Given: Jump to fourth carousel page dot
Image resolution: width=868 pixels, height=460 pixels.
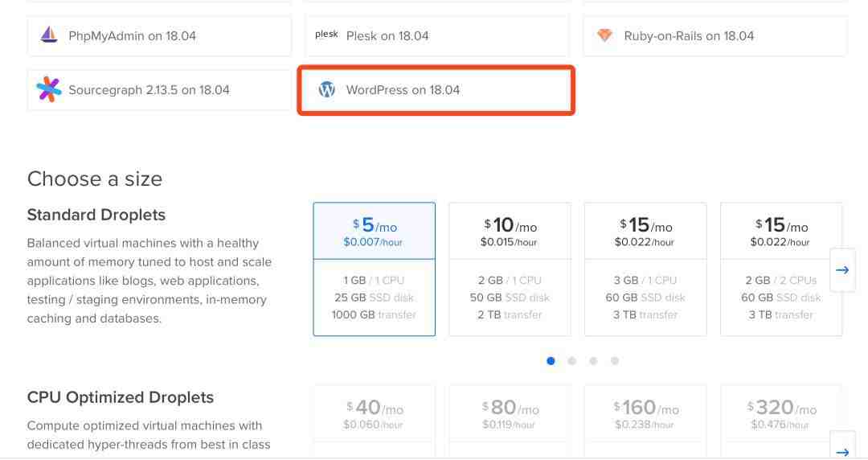Looking at the screenshot, I should [615, 361].
